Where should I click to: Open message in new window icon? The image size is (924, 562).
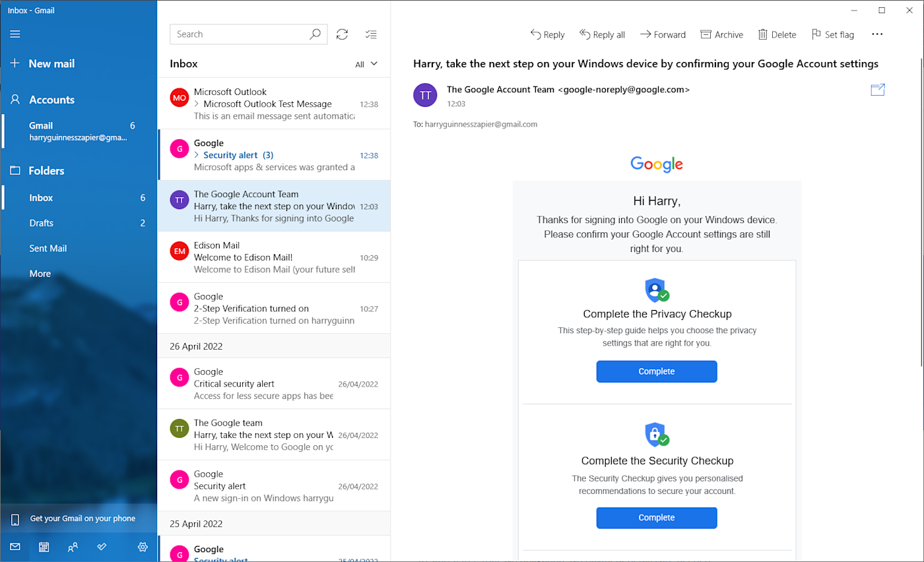pyautogui.click(x=878, y=90)
